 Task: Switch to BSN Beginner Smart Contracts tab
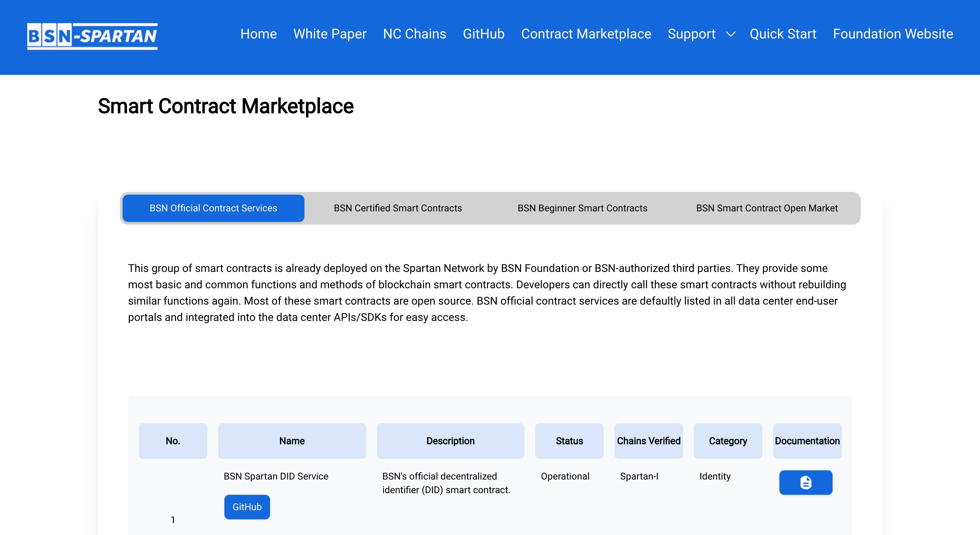click(x=582, y=208)
